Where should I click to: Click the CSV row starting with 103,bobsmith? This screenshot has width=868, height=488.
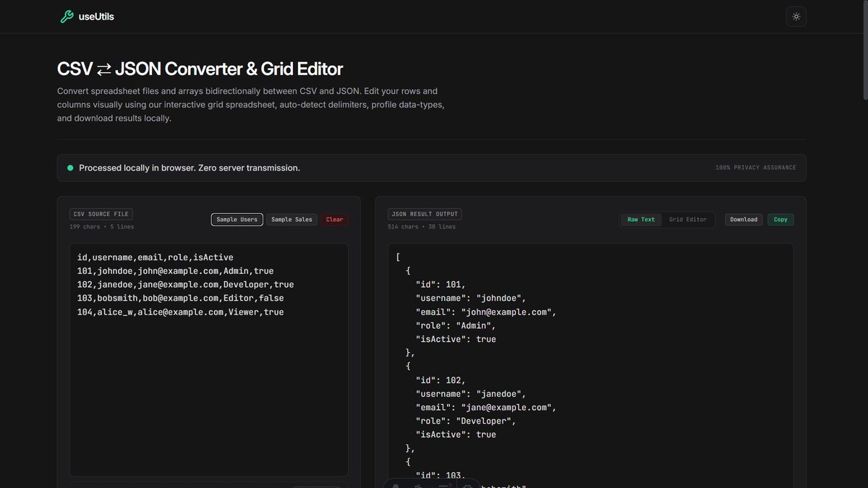[181, 298]
